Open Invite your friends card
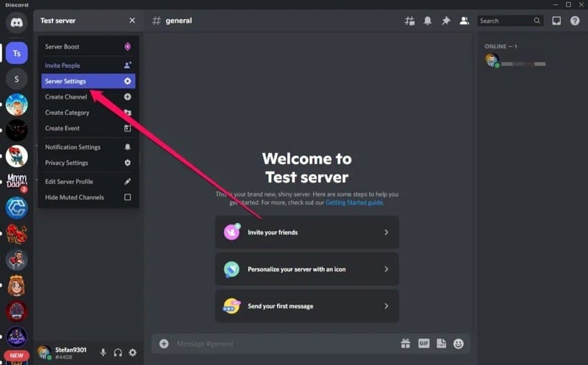 click(306, 233)
